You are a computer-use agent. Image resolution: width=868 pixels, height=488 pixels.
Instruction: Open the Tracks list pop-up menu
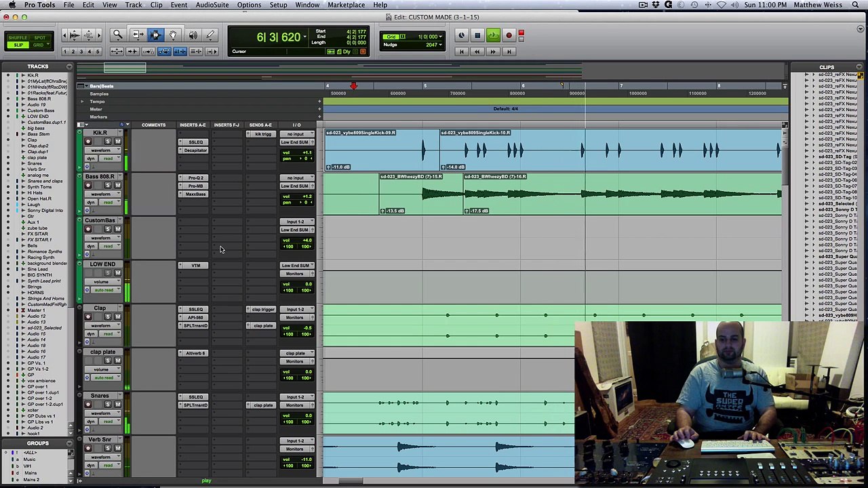(x=69, y=66)
